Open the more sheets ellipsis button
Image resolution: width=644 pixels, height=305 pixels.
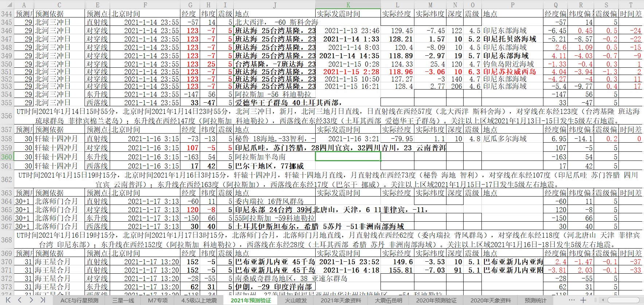coord(571,300)
